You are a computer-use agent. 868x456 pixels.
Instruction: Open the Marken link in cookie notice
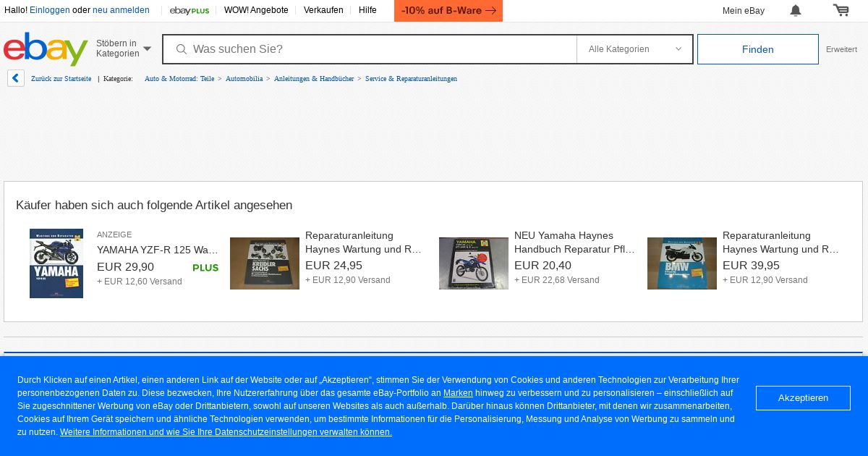[x=458, y=393]
